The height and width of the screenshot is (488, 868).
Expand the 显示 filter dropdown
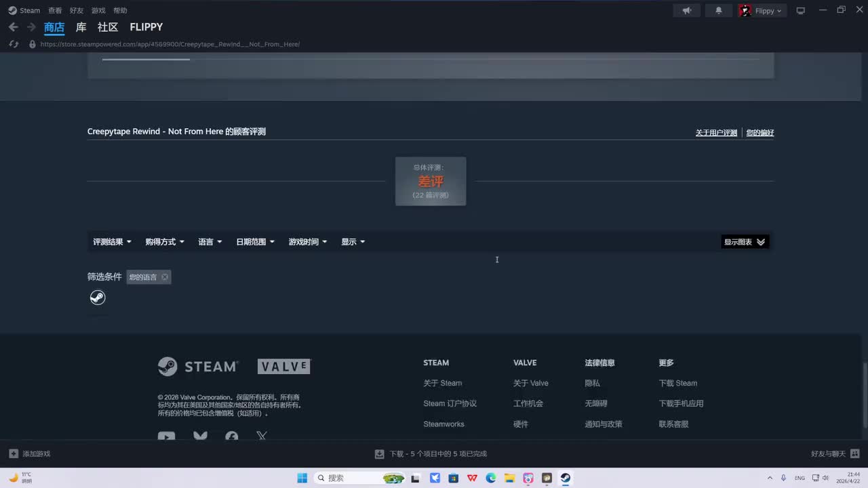(x=353, y=242)
